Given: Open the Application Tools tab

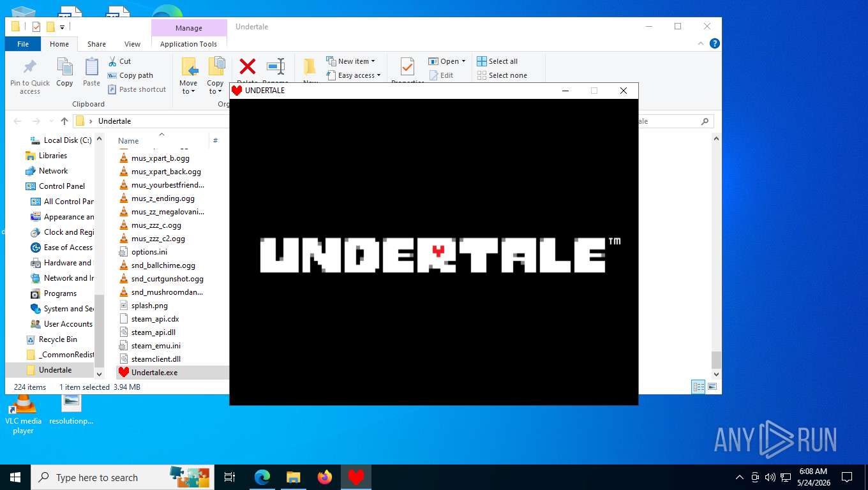Looking at the screenshot, I should coord(189,44).
